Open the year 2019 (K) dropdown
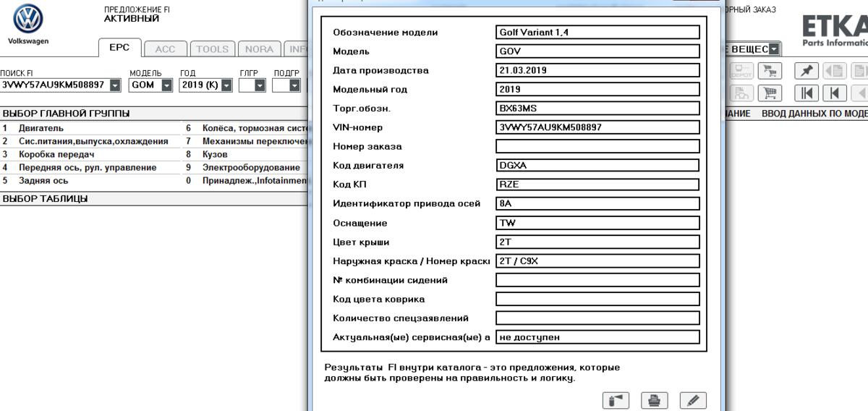Image resolution: width=868 pixels, height=411 pixels. (226, 85)
